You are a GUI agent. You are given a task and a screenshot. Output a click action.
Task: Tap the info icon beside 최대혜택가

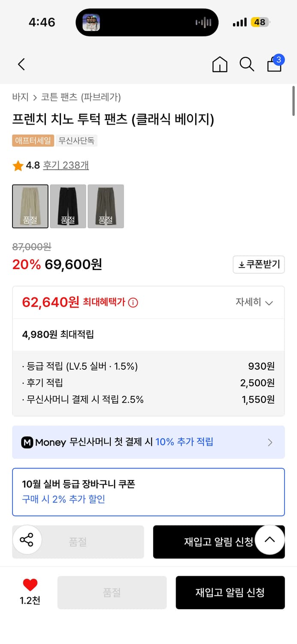(133, 303)
